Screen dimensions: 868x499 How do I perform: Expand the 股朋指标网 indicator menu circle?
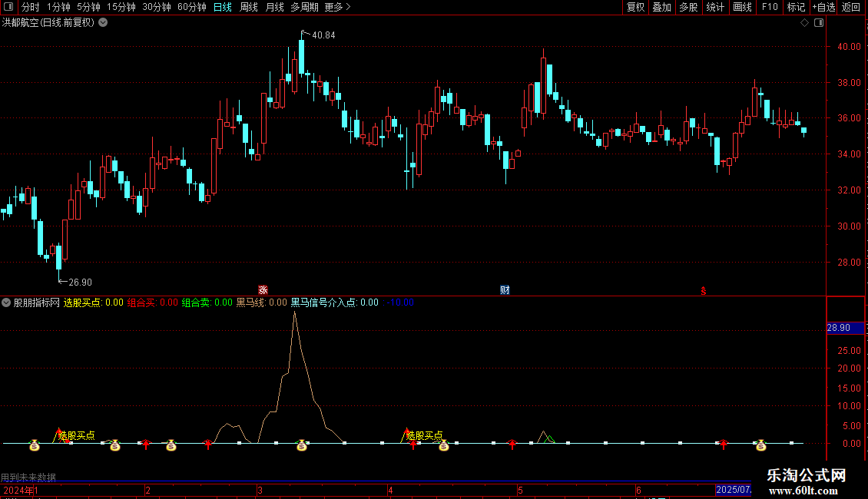click(x=6, y=302)
